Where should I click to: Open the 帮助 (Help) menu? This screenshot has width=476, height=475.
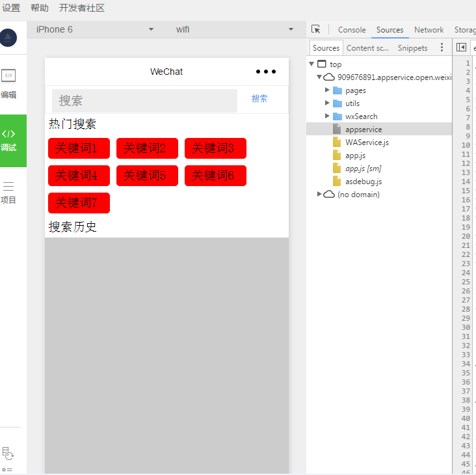click(40, 8)
